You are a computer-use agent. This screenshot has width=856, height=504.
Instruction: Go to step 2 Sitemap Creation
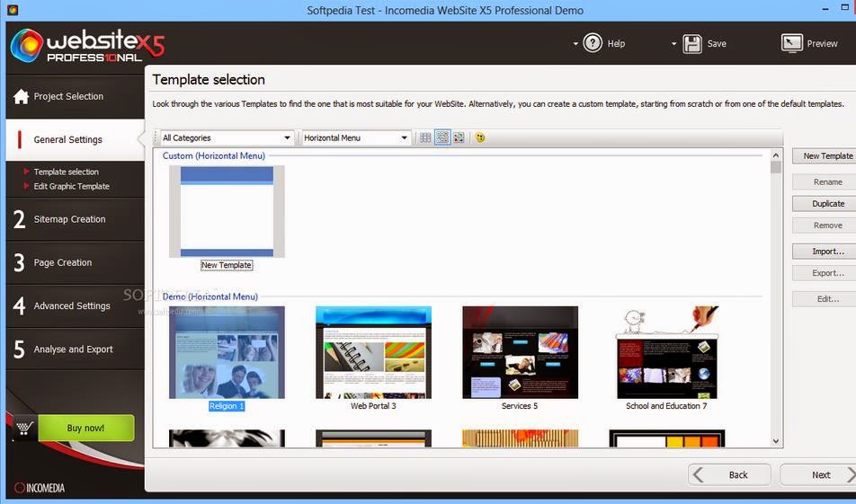coord(76,219)
